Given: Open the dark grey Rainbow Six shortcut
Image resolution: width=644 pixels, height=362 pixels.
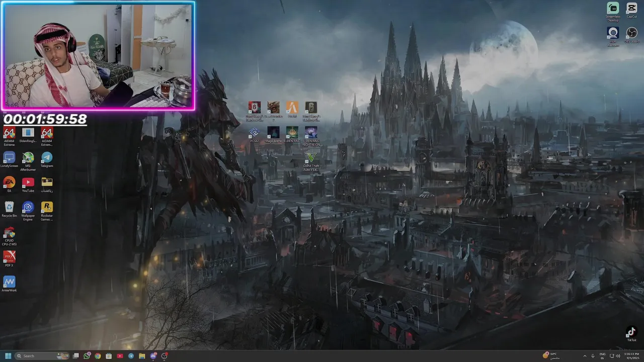Looking at the screenshot, I should pyautogui.click(x=311, y=111).
